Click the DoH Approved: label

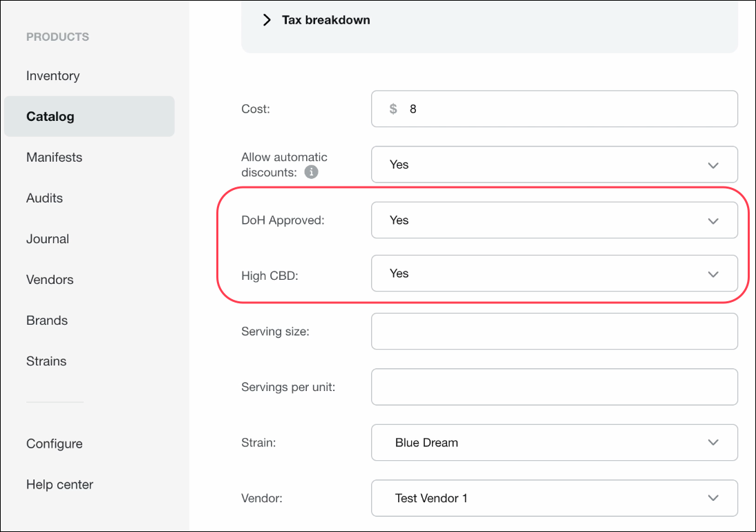(x=283, y=220)
